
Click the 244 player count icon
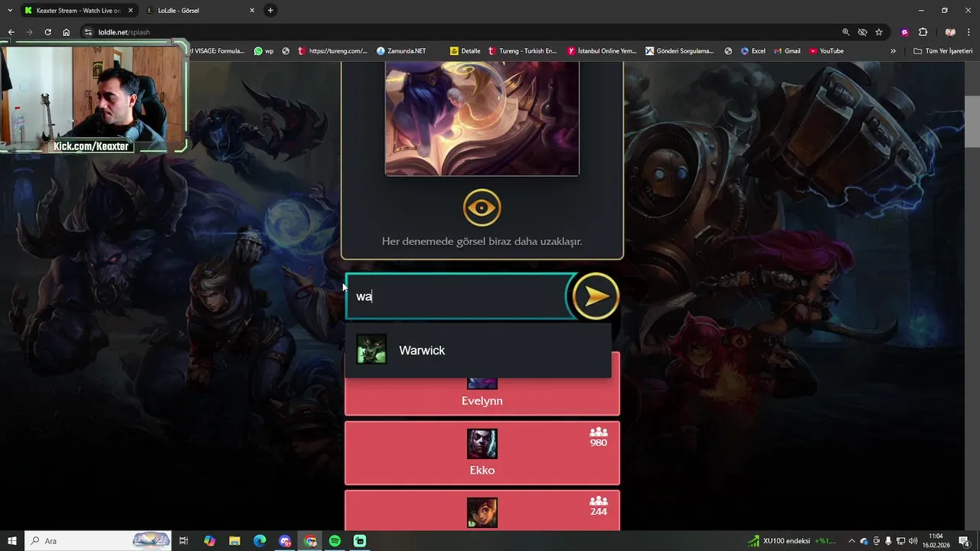(598, 501)
